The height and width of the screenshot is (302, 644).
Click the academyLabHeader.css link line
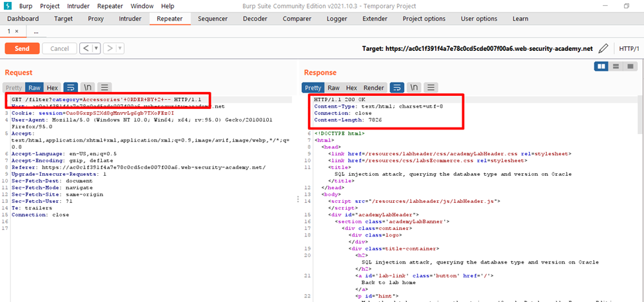tap(449, 153)
